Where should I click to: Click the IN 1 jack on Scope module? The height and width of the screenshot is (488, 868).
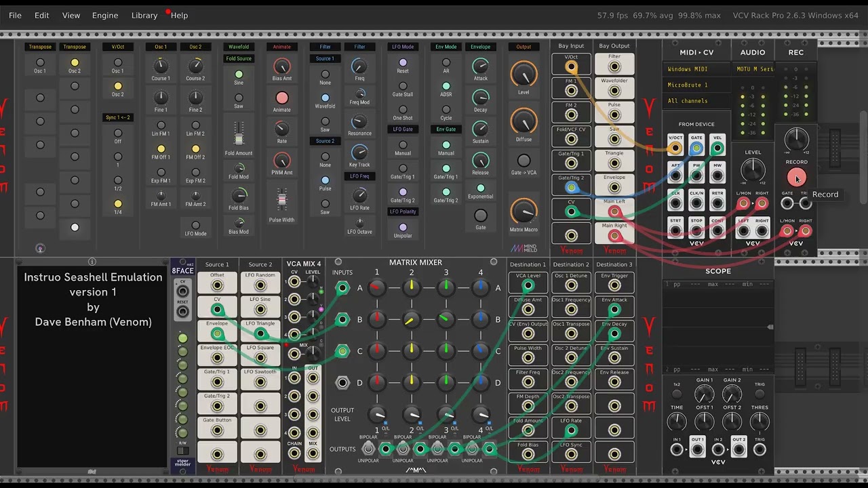point(677,449)
